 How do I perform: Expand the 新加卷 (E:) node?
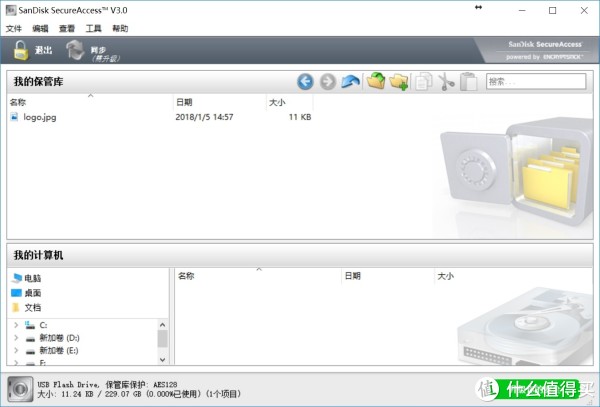(16, 350)
